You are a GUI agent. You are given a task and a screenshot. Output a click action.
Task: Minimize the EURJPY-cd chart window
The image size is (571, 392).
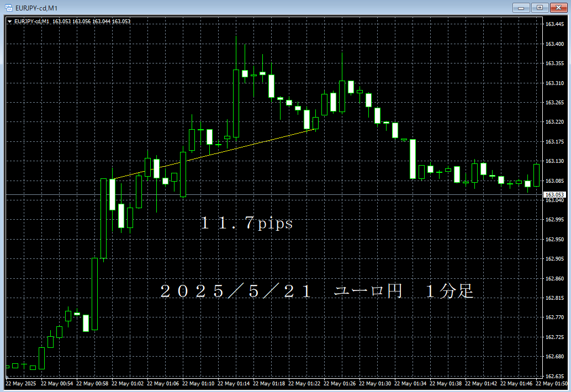click(521, 8)
